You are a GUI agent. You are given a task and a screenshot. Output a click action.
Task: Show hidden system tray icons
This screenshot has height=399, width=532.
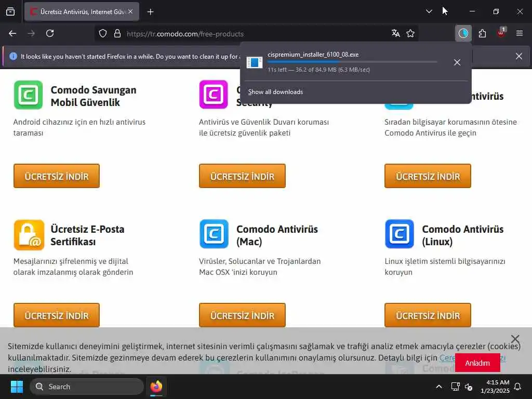[439, 387]
